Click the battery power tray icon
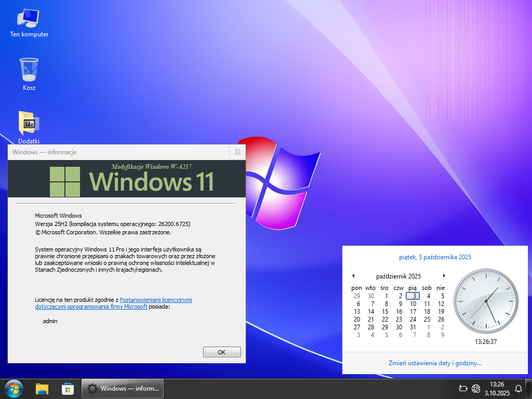This screenshot has width=532, height=399. (x=463, y=388)
